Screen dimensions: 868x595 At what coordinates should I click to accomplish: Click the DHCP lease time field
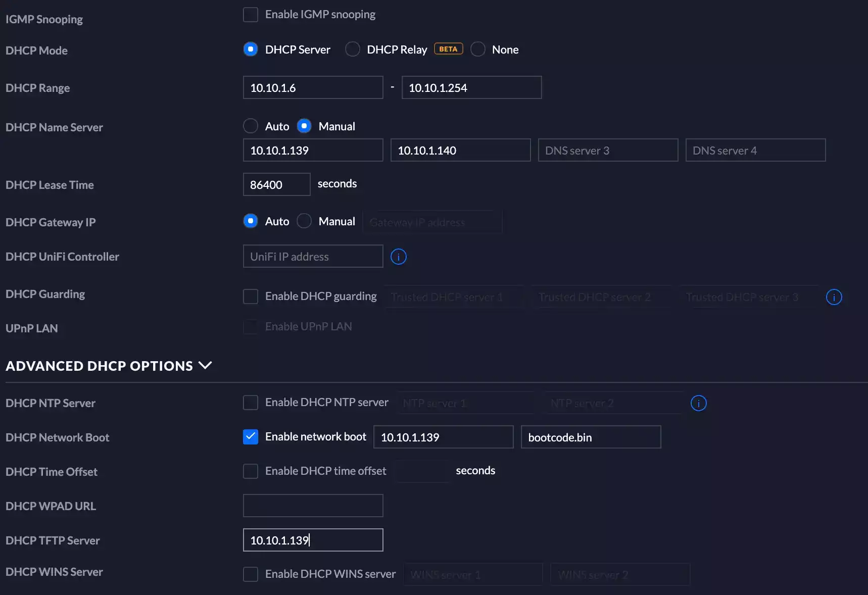[x=276, y=185]
